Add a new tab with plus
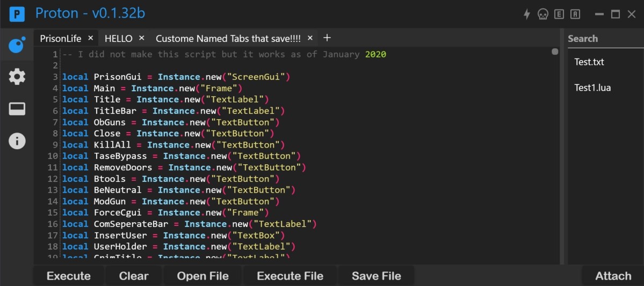The width and height of the screenshot is (644, 286). click(x=327, y=38)
